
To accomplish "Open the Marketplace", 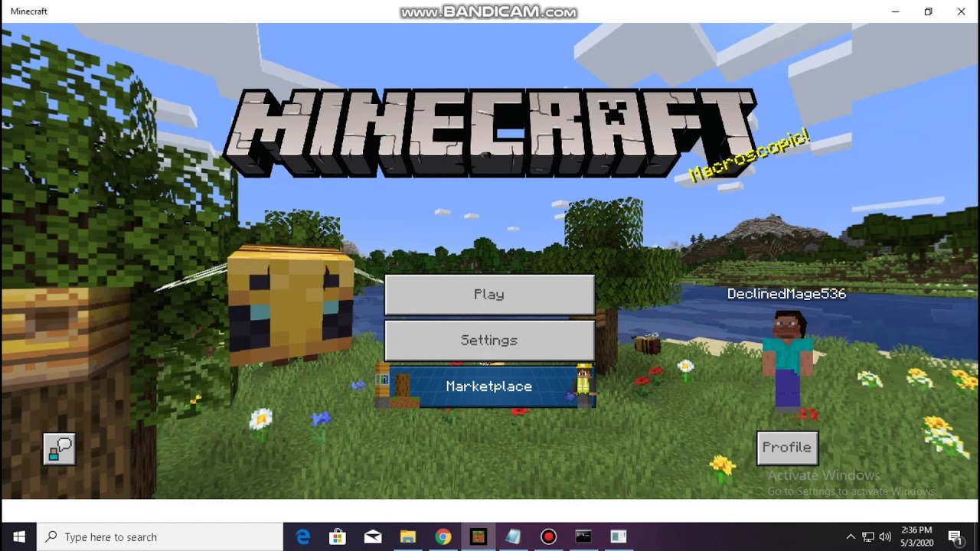I will click(489, 386).
